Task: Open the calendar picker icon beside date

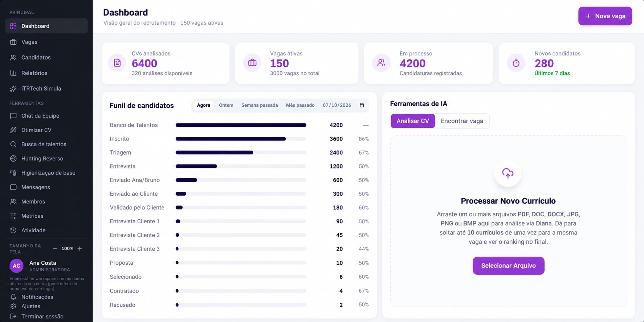Action: pyautogui.click(x=362, y=105)
